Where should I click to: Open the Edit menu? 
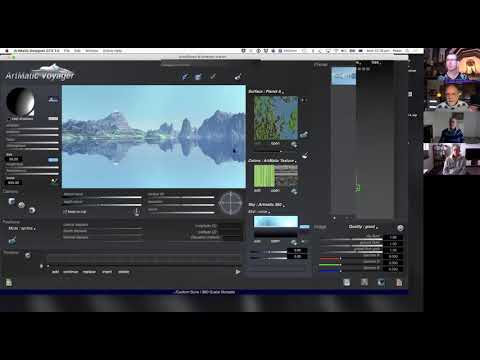pos(77,51)
